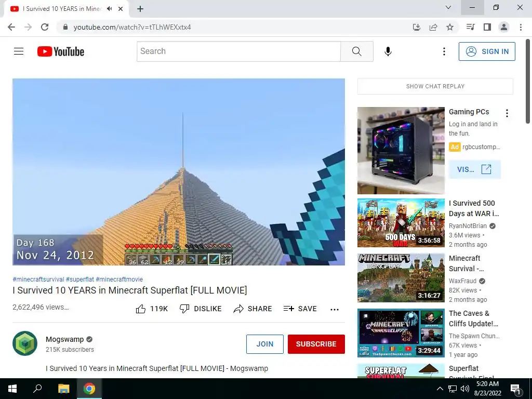
Task: Open Mogswamp channel avatar
Action: pyautogui.click(x=25, y=343)
